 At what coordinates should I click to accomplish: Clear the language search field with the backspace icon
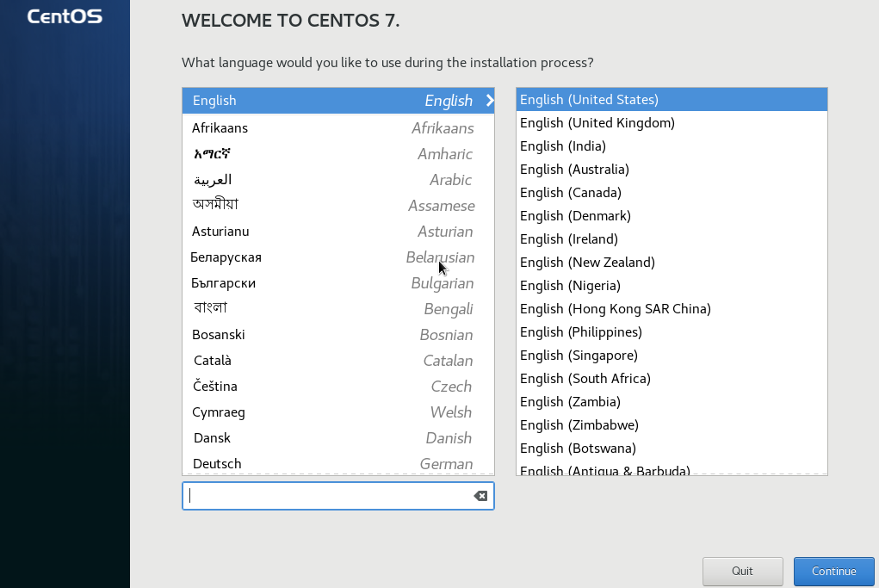(x=480, y=496)
